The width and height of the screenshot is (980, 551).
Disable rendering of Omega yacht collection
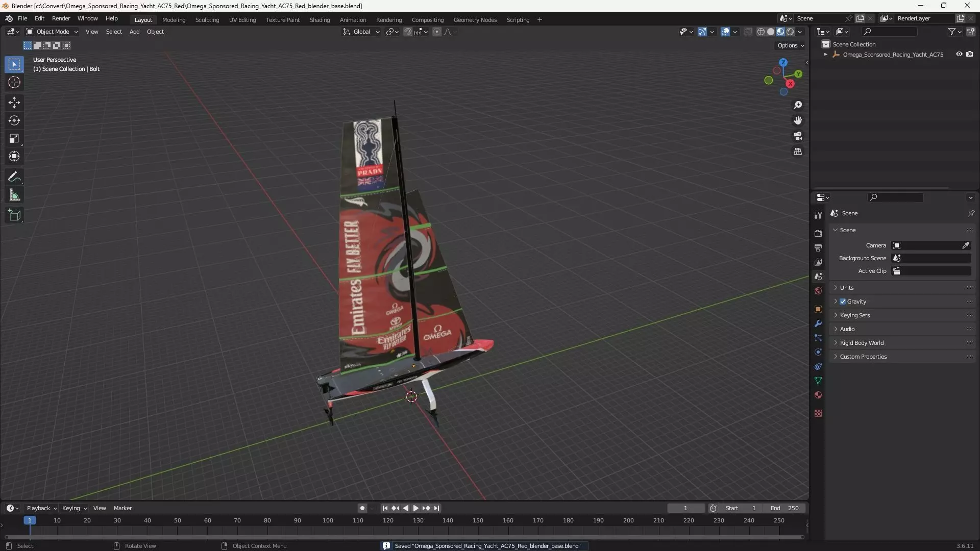click(x=970, y=54)
